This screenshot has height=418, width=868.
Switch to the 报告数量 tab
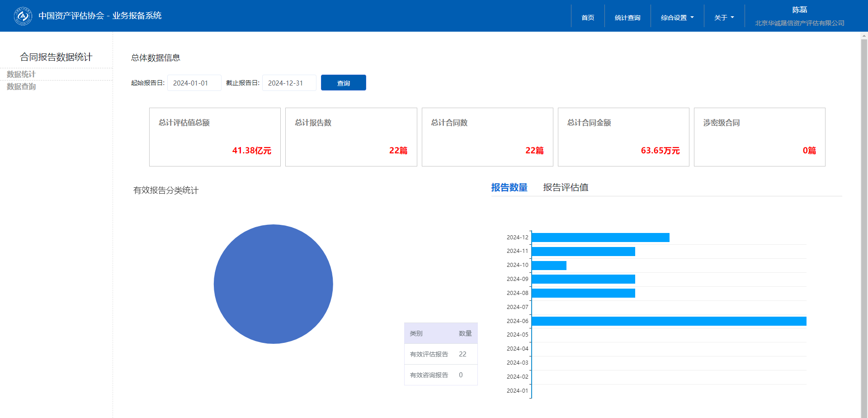click(509, 187)
